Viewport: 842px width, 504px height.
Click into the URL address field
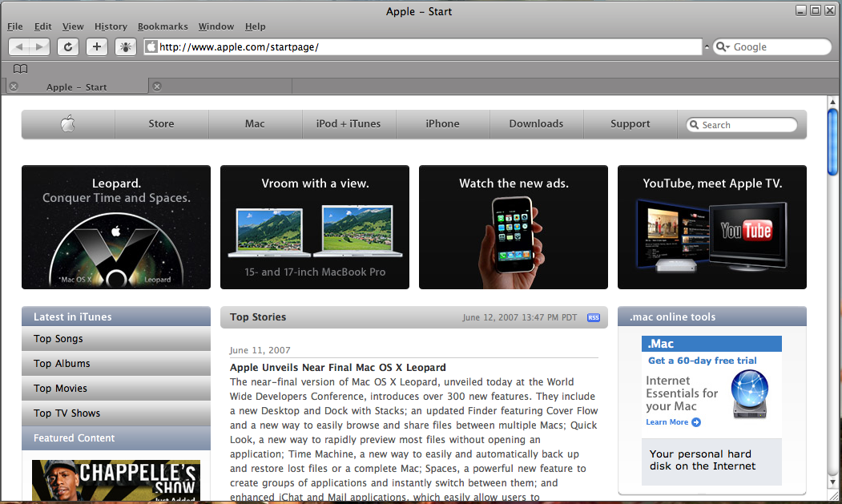click(423, 46)
